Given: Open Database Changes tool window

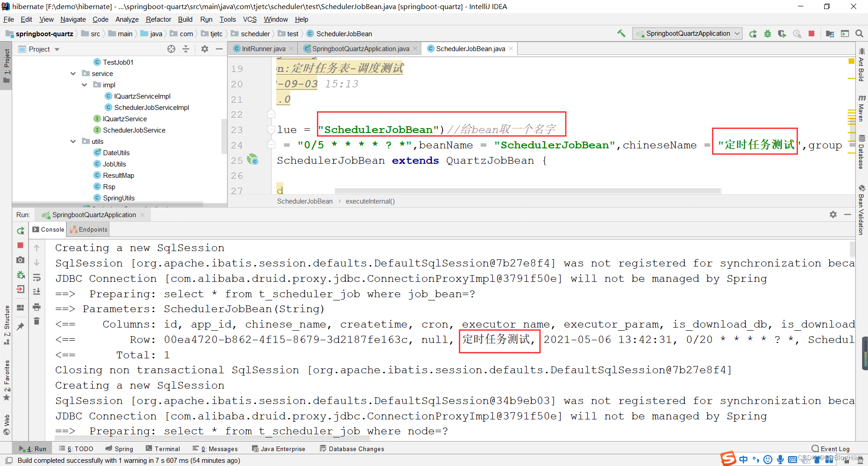Looking at the screenshot, I should tap(352, 449).
